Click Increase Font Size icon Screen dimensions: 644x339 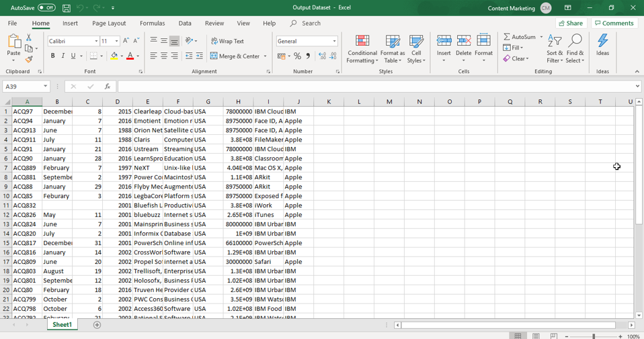point(126,40)
